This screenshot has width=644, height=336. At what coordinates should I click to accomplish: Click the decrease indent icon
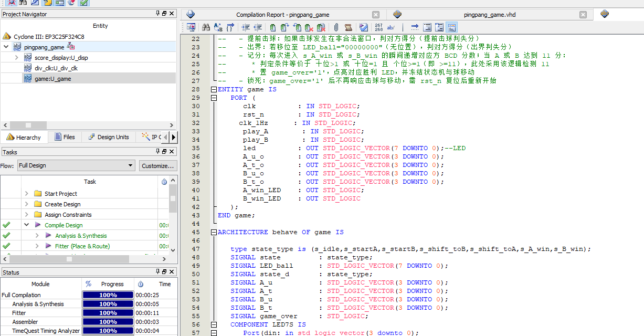258,27
